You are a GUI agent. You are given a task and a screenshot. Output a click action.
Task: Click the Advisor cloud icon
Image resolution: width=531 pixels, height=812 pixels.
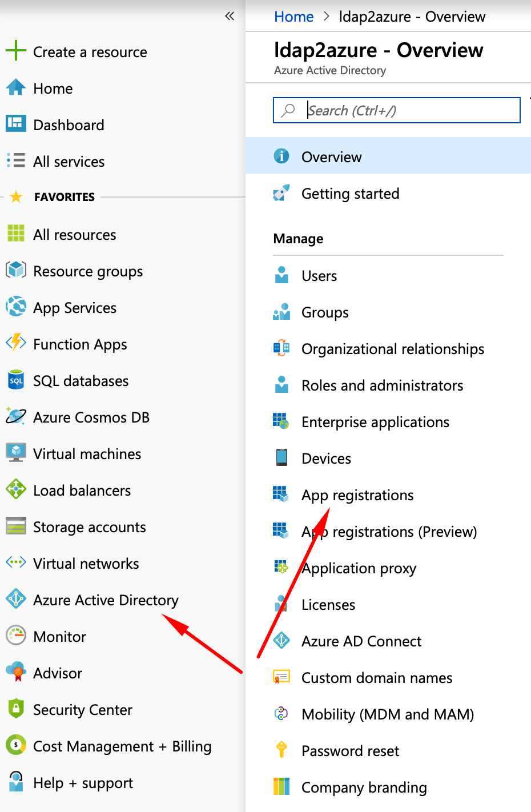(16, 672)
